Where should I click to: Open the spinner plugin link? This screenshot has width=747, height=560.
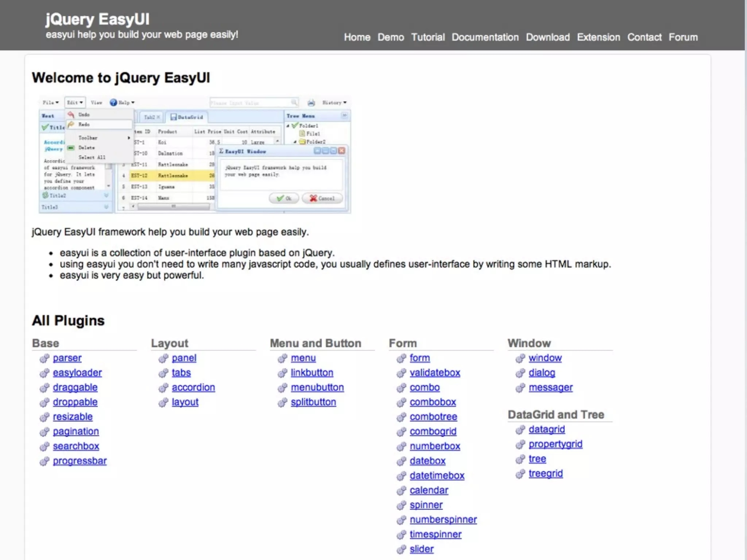tap(426, 505)
